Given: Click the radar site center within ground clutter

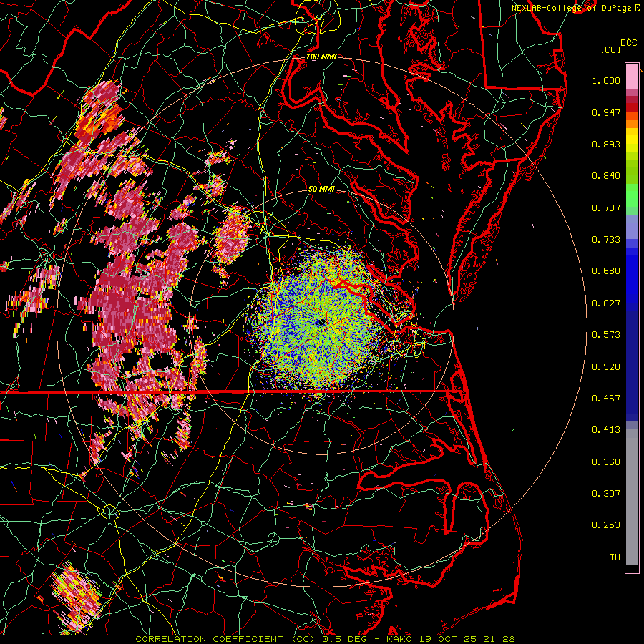Looking at the screenshot, I should click(321, 323).
